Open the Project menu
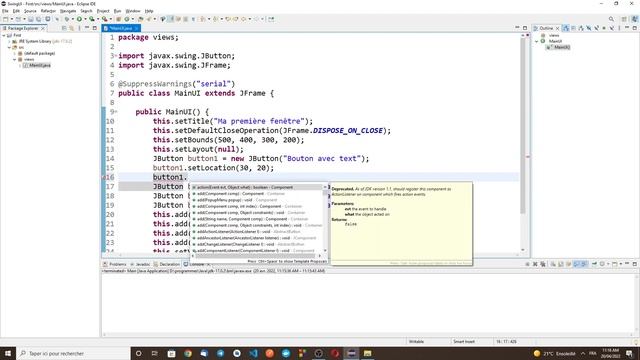 [103, 11]
